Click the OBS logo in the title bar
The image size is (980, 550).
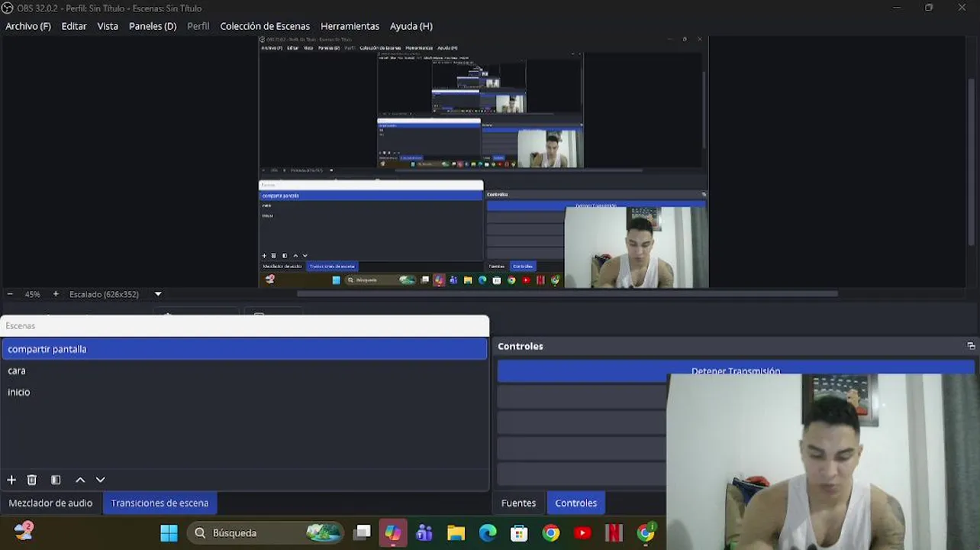click(8, 8)
